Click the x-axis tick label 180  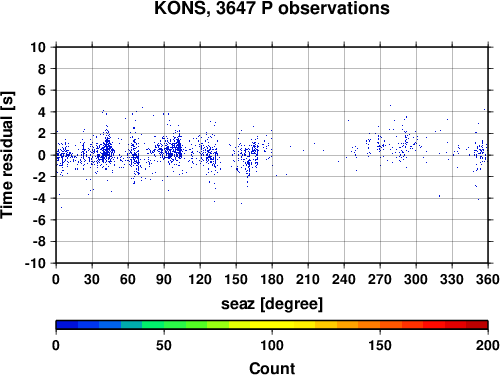point(272,279)
